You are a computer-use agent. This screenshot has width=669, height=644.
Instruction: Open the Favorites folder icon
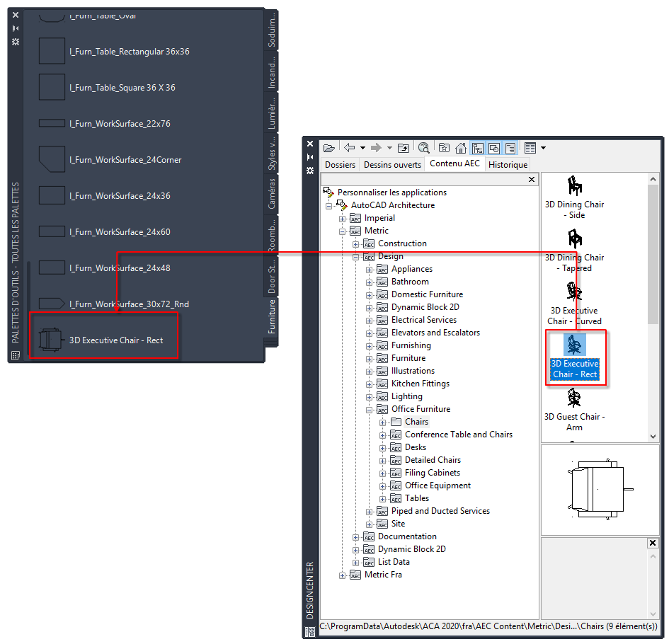(x=444, y=148)
